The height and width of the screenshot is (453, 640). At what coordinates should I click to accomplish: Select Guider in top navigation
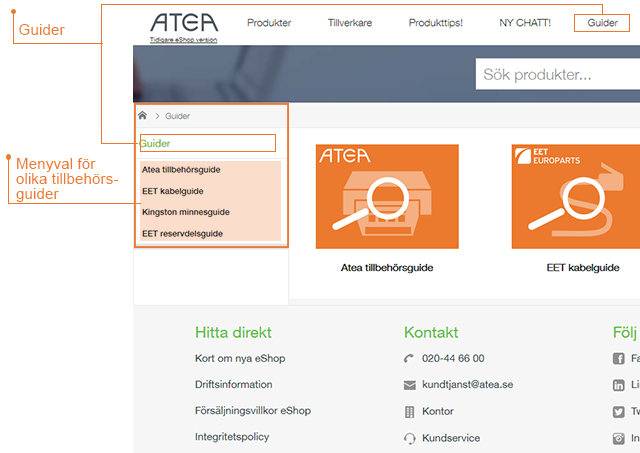tap(602, 23)
